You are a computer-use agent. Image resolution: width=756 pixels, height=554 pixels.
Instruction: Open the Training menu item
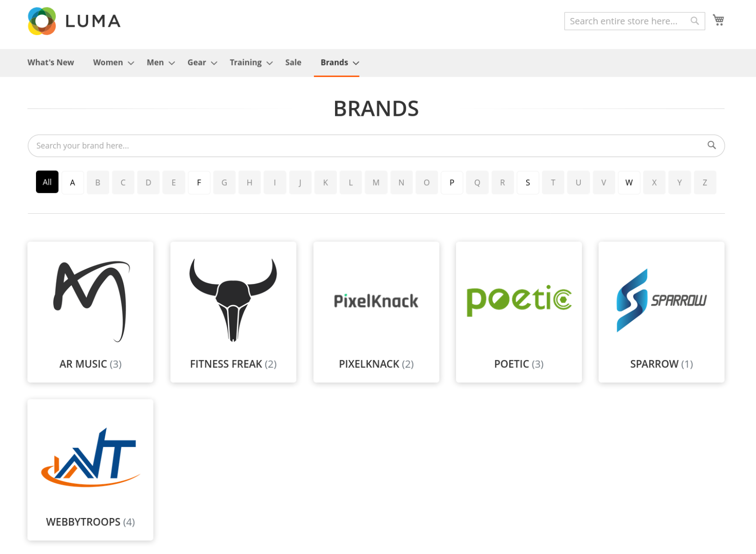click(246, 62)
